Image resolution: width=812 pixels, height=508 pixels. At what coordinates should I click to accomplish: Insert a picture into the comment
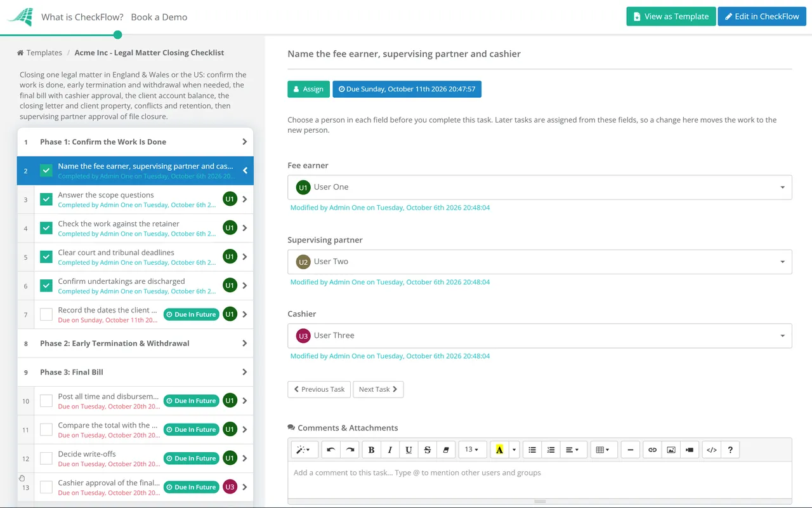(x=671, y=450)
